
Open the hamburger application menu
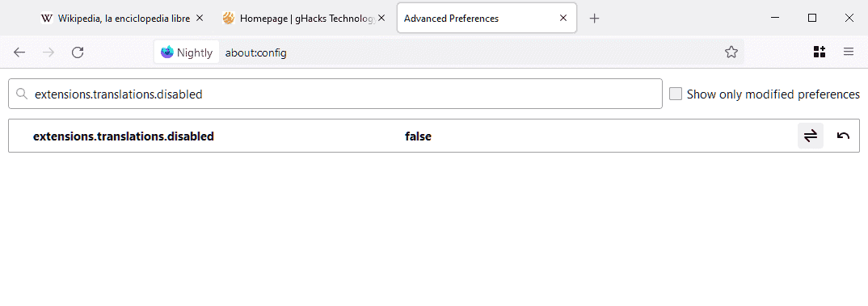(x=849, y=52)
